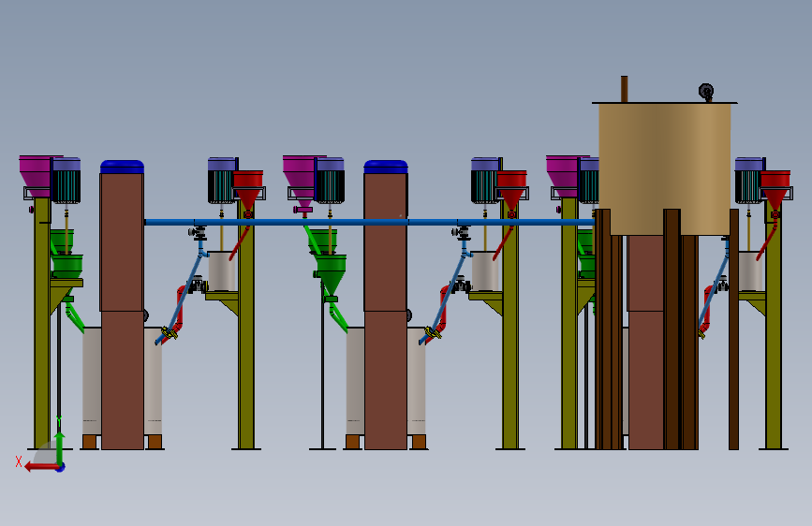The height and width of the screenshot is (526, 812).
Task: Select the leftmost red funnel
Action: [248, 191]
